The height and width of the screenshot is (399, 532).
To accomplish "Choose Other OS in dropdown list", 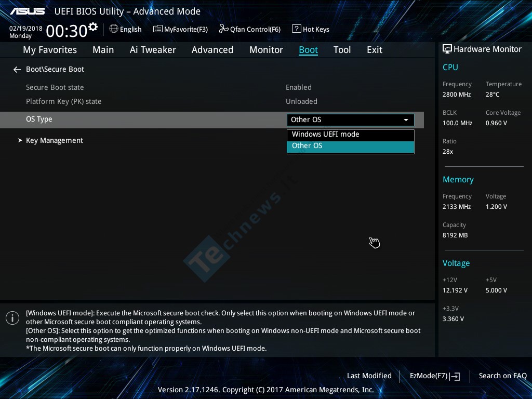I will [x=351, y=146].
